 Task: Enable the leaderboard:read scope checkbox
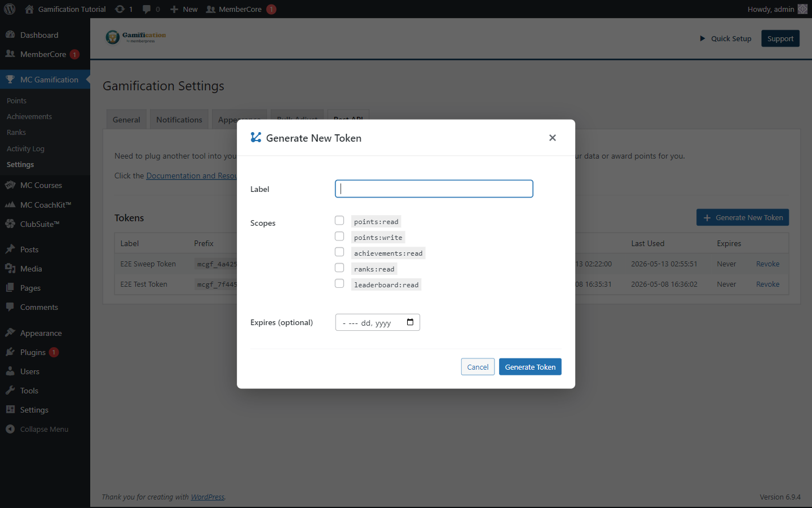[x=339, y=284]
